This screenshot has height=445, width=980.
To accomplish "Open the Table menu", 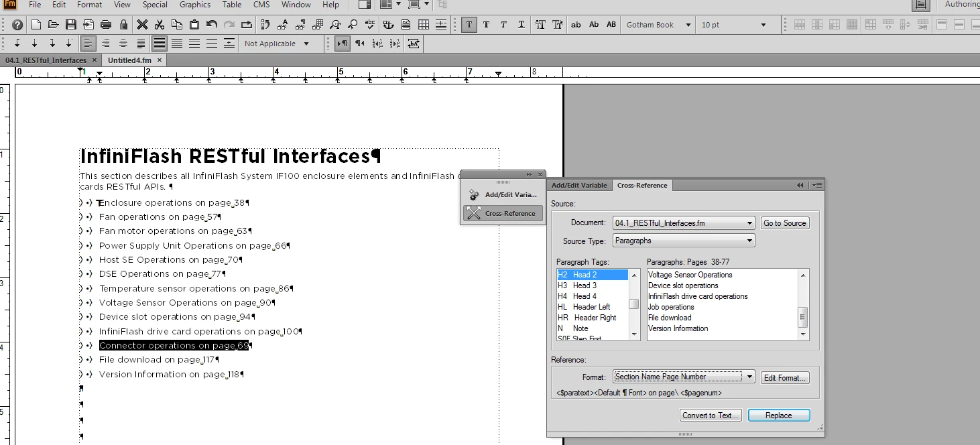I will [232, 5].
